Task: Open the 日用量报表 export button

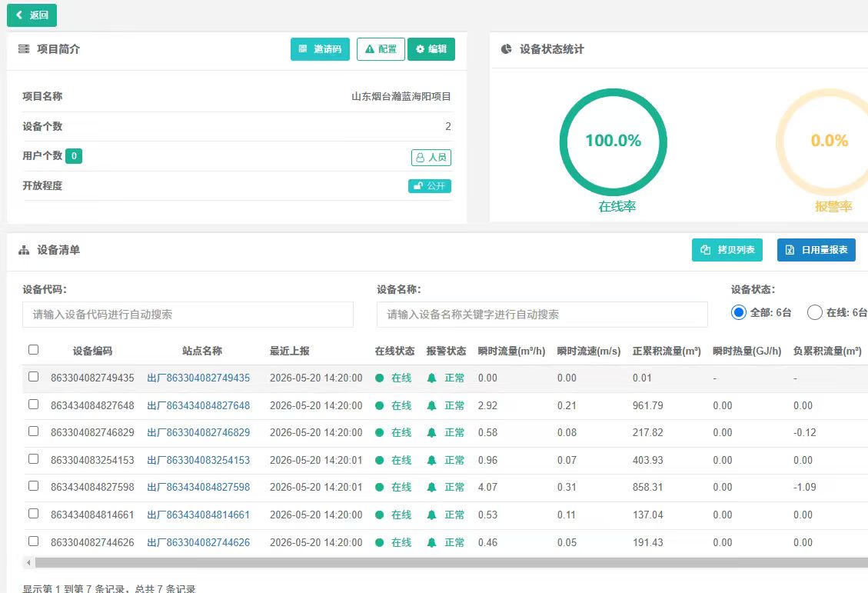Action: click(816, 250)
